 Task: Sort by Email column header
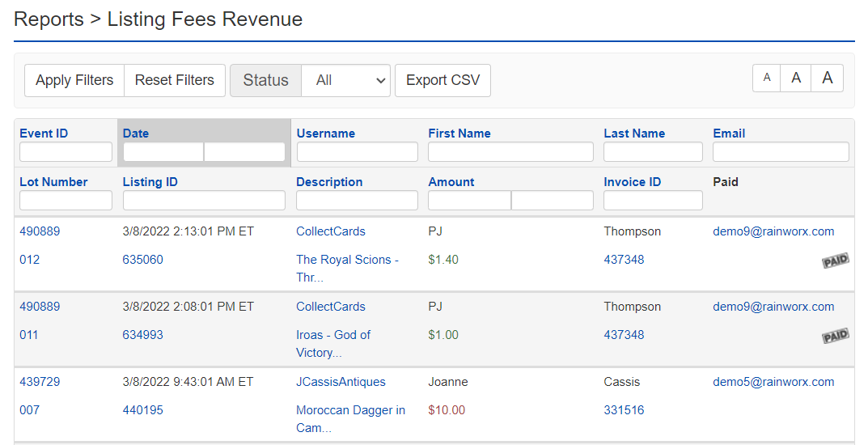click(x=729, y=133)
